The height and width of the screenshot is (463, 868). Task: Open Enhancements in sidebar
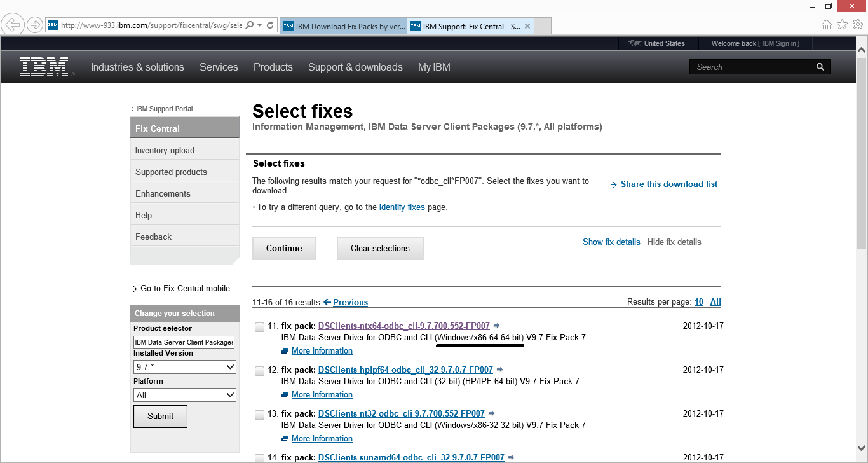185,194
